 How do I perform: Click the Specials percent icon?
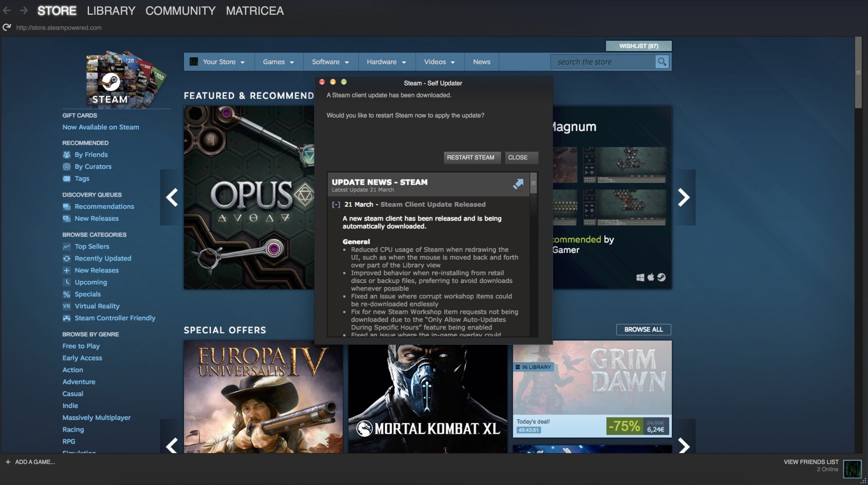tap(67, 294)
